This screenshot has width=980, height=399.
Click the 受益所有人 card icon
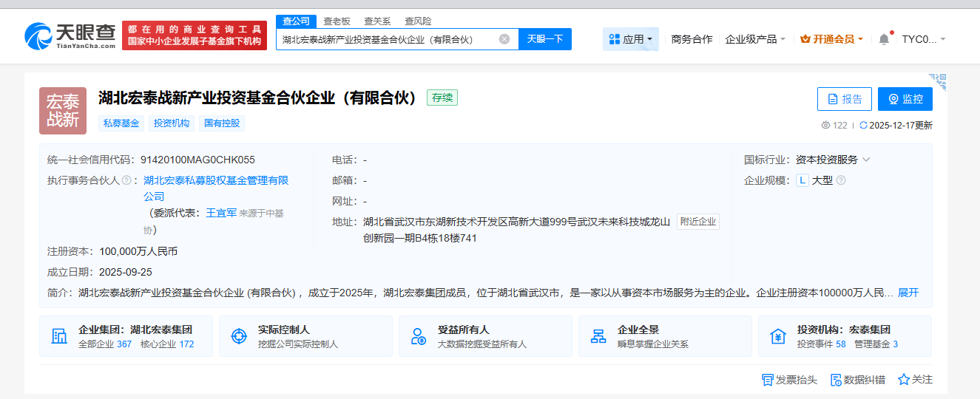tap(419, 336)
